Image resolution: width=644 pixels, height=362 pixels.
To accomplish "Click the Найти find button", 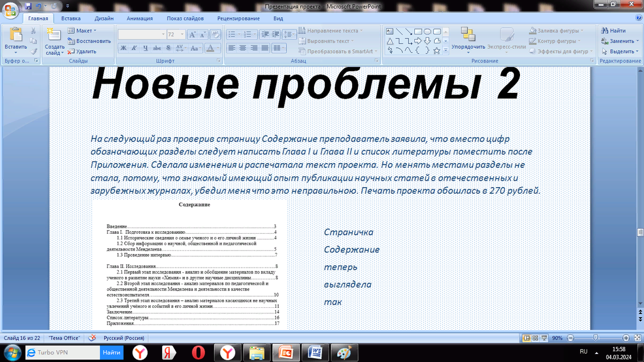I will coord(613,31).
